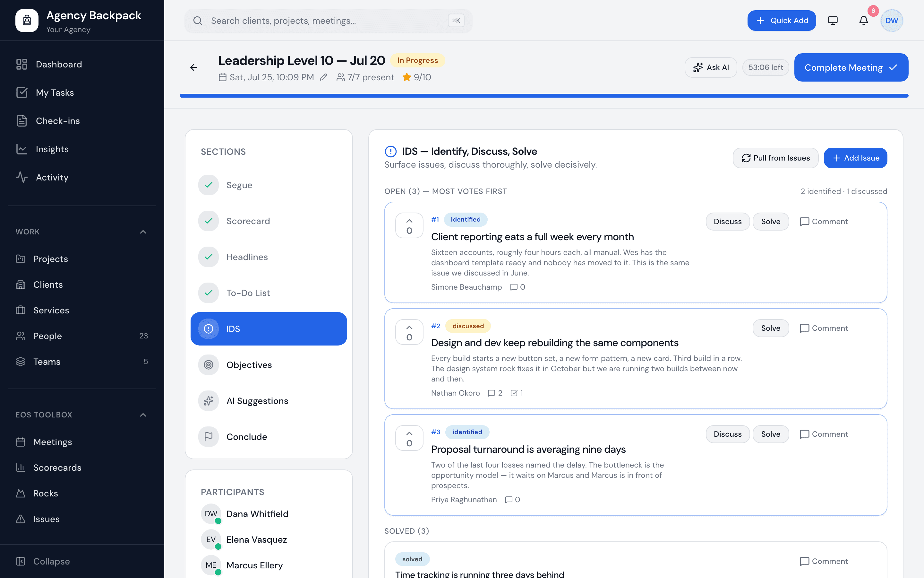Click Dana Whitfield's DW avatar
The width and height of the screenshot is (924, 578).
tap(211, 514)
